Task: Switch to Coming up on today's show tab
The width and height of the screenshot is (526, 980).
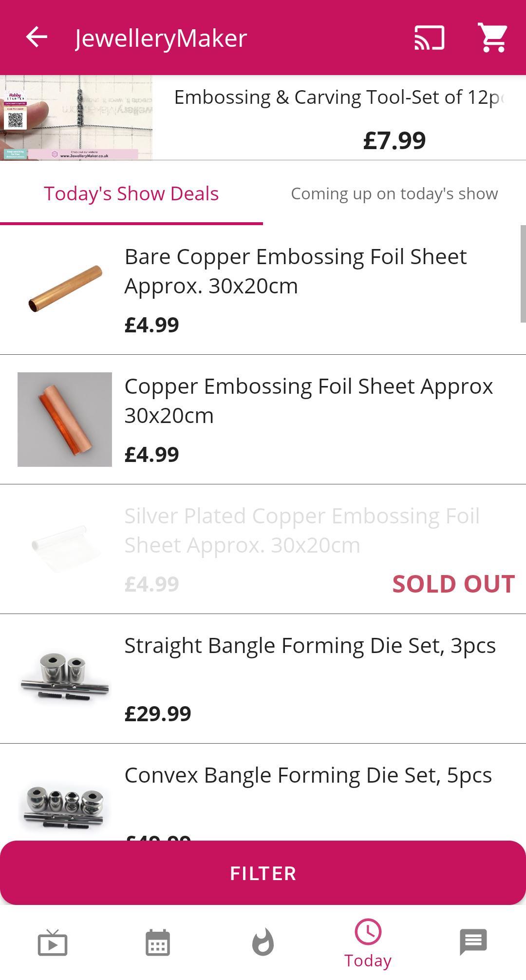Action: point(394,193)
